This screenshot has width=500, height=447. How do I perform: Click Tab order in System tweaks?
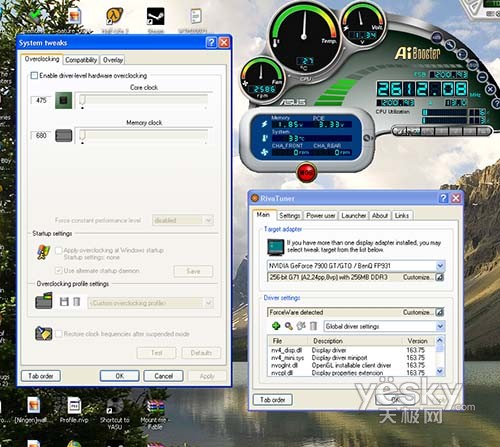(x=41, y=376)
